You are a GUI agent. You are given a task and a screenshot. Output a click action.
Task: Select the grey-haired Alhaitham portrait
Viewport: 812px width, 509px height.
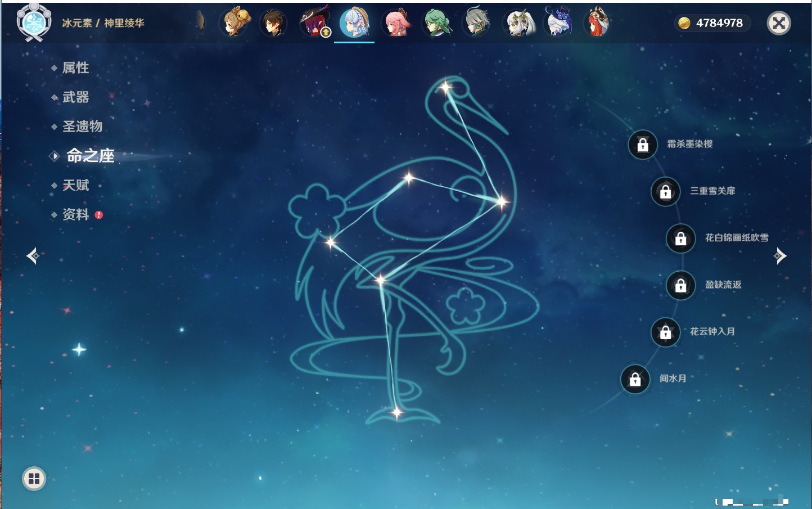477,23
